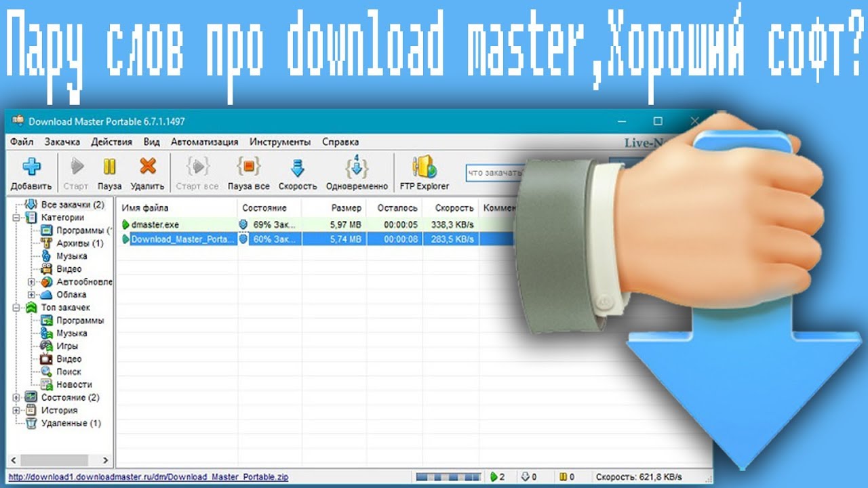Click the 00:00:05 remaining time cell
Viewport: 868px width, 488px height.
point(401,224)
